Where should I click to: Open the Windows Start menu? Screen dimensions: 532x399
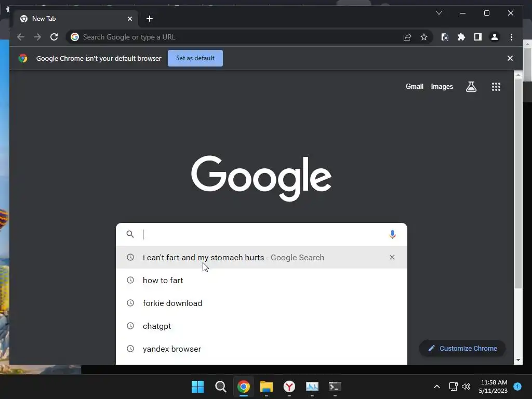(197, 387)
